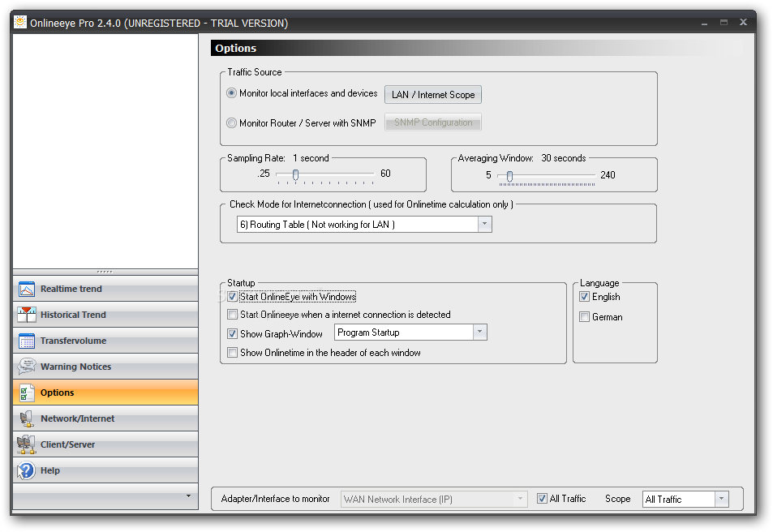Open the Historical Trend section
This screenshot has width=773, height=532.
coord(105,315)
